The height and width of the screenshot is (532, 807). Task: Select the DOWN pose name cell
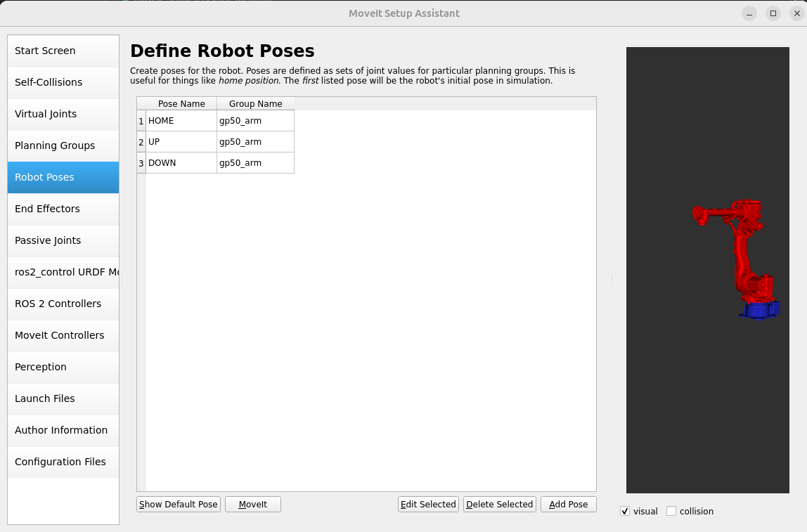[181, 163]
